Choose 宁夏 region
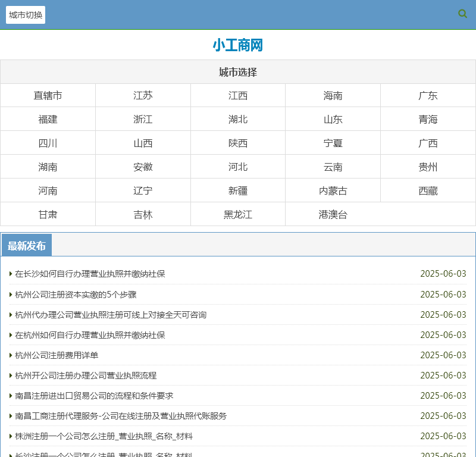Image resolution: width=476 pixels, height=457 pixels. click(333, 143)
